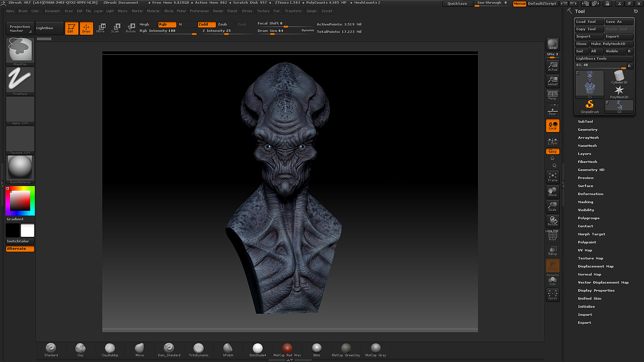Open the Preferences menu
The width and height of the screenshot is (644, 362).
point(199,11)
